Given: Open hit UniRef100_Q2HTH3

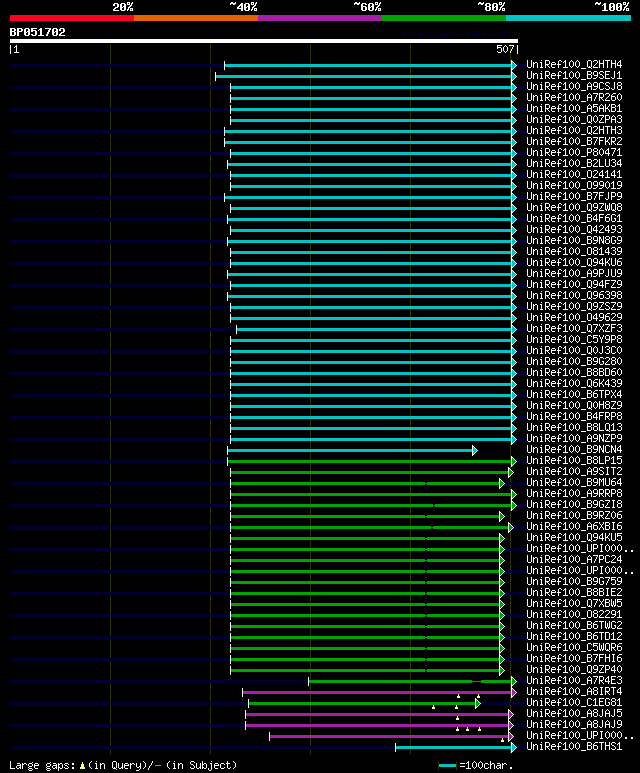Looking at the screenshot, I should [574, 131].
